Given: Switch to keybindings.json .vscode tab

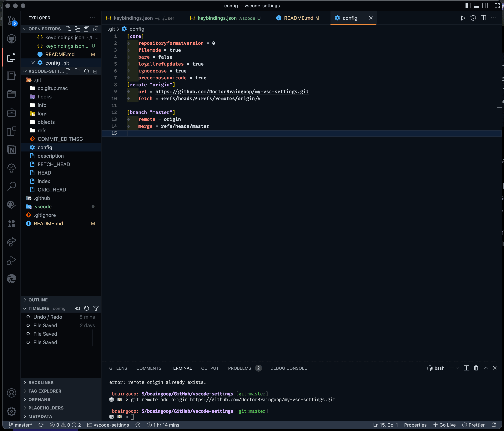Looking at the screenshot, I should click(x=225, y=18).
